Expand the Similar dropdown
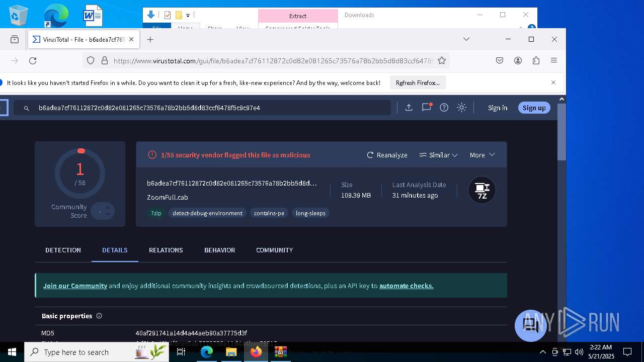644x362 pixels. [438, 155]
